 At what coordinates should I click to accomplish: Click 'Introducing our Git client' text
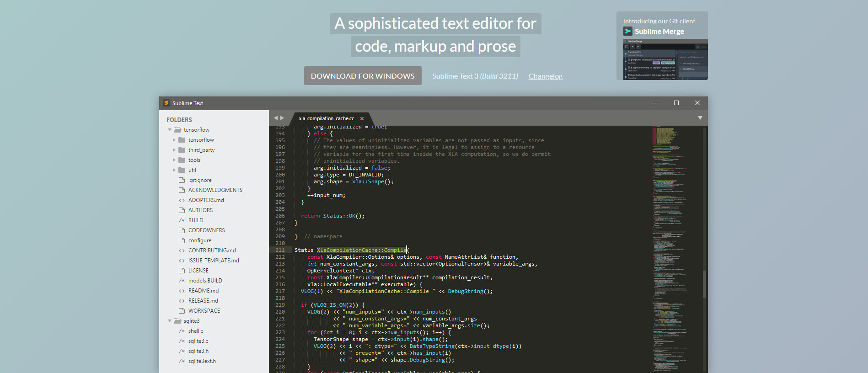659,21
